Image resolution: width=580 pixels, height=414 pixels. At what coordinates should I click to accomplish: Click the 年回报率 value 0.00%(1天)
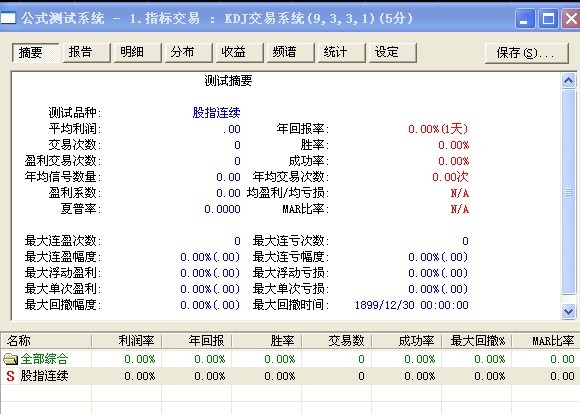click(x=438, y=129)
